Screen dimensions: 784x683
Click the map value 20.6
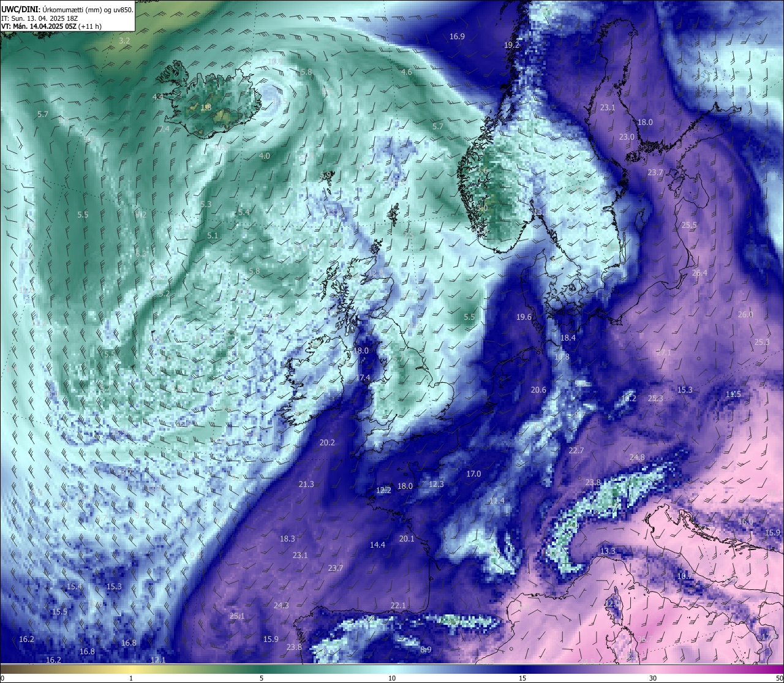coord(538,390)
